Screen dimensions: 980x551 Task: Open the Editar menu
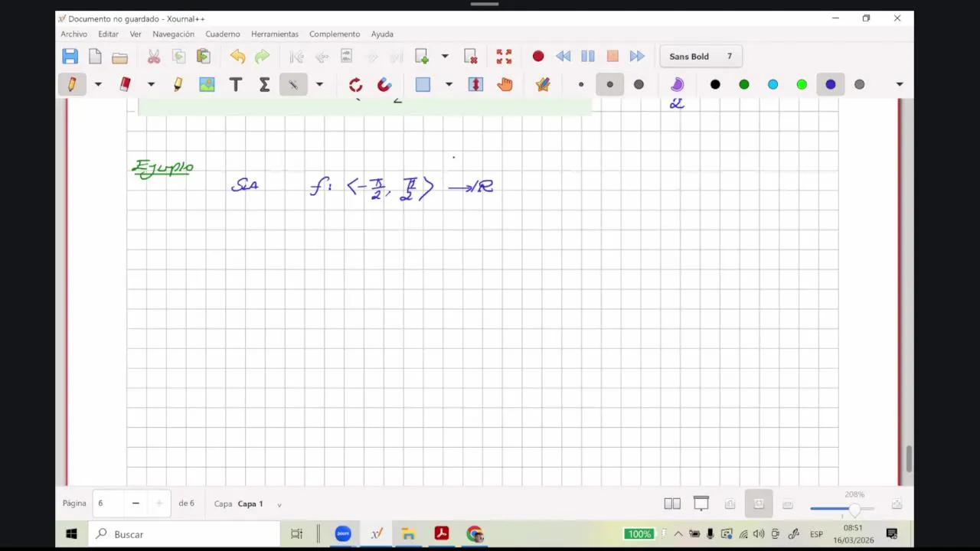click(x=108, y=34)
